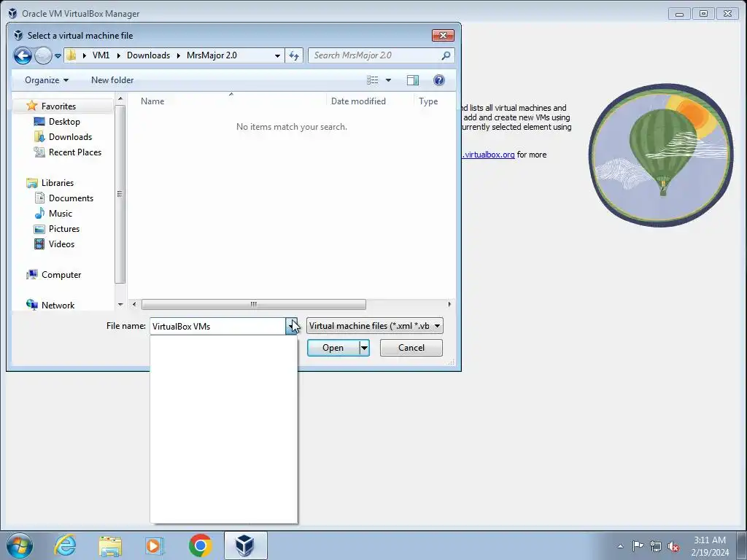Click VirtualBox taskbar button
The image size is (747, 560).
245,545
